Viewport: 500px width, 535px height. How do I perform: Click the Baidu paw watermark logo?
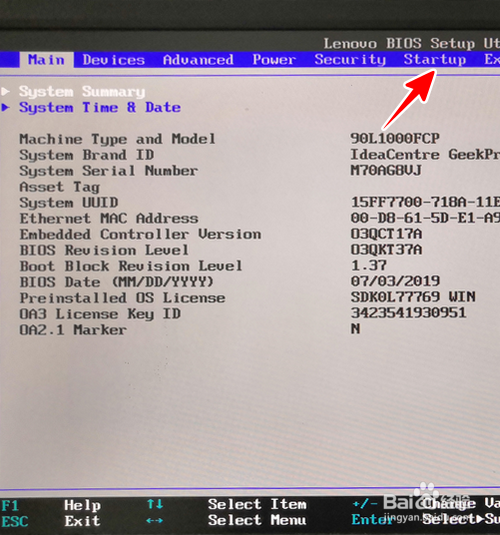(x=426, y=493)
